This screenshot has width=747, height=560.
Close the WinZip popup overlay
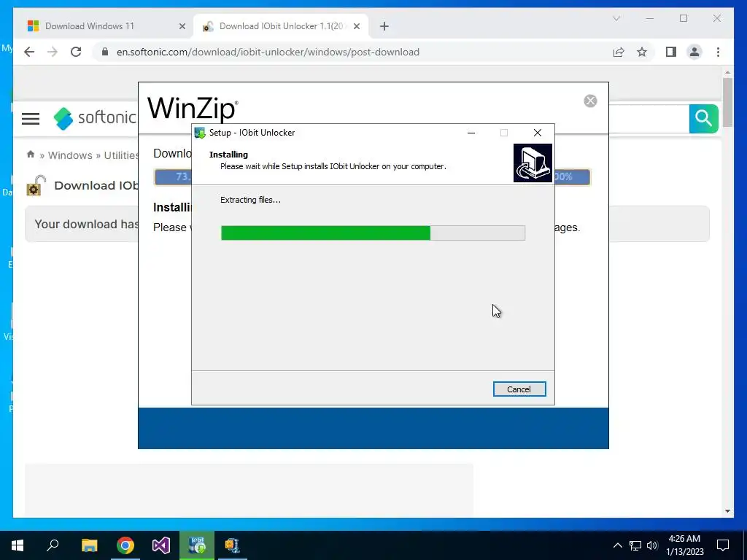pyautogui.click(x=590, y=101)
